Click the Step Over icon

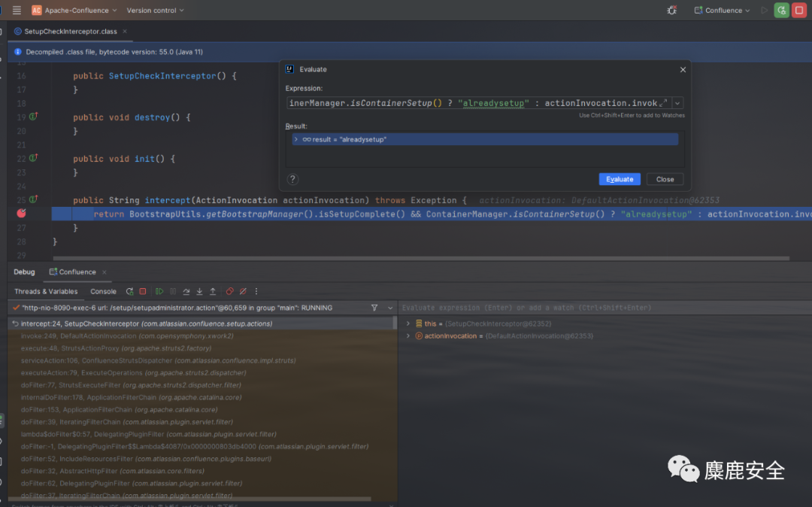(x=186, y=292)
